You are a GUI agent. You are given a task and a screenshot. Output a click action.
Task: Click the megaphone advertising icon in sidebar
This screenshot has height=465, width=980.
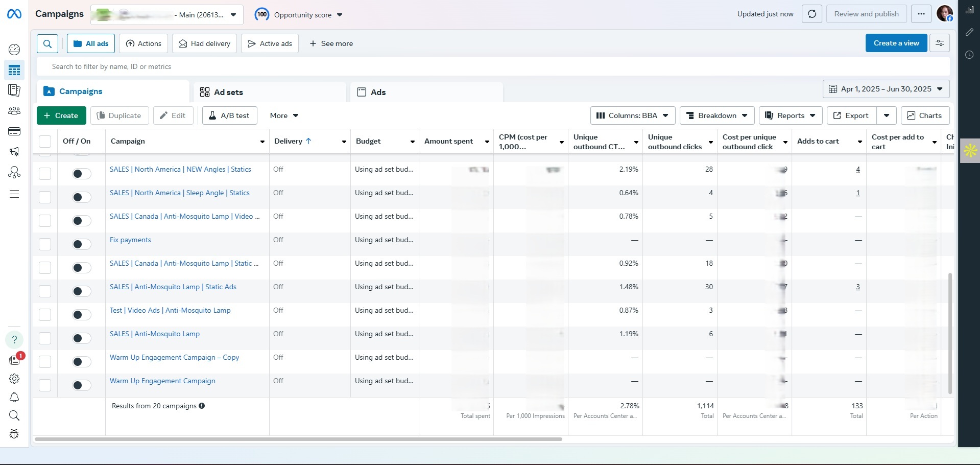point(14,152)
